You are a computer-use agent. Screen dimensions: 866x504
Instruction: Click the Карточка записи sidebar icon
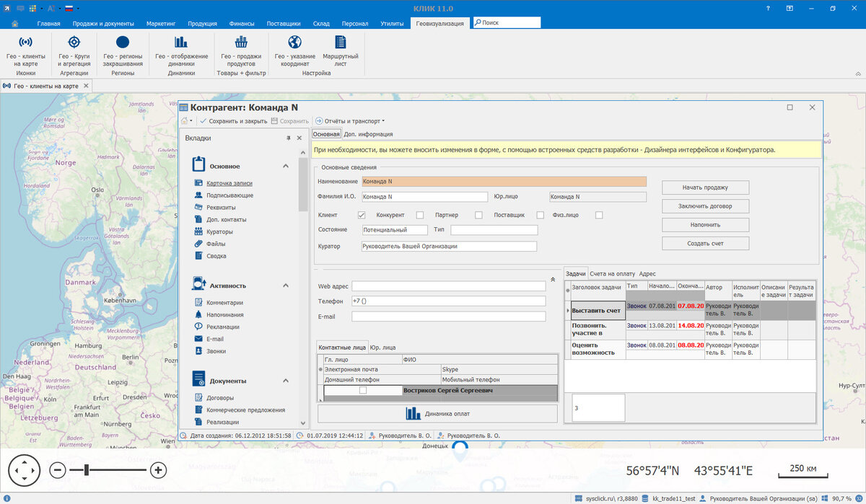point(198,183)
